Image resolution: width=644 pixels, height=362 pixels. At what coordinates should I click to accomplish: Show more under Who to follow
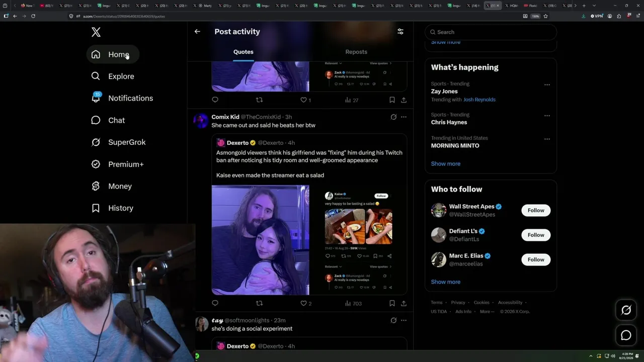446,282
